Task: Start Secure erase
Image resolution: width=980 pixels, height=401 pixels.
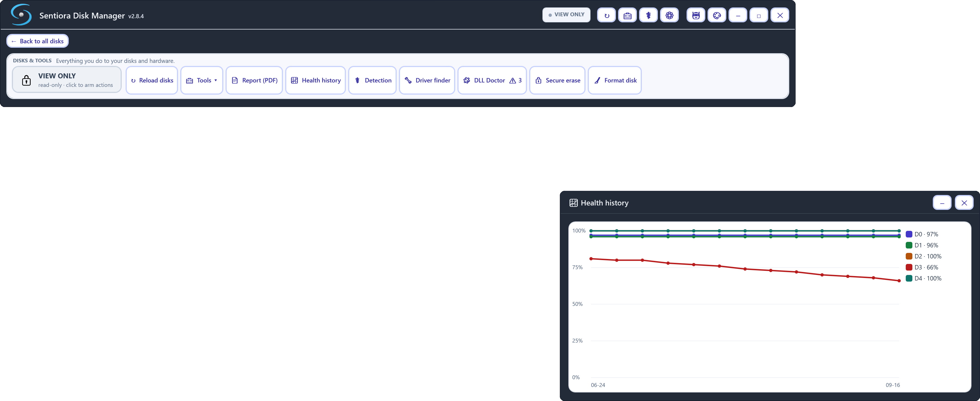Action: click(x=557, y=80)
